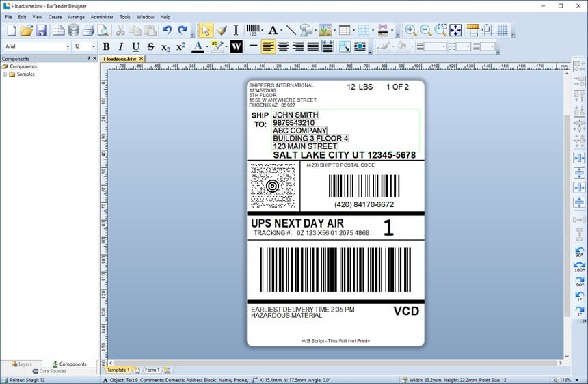This screenshot has width=588, height=384.
Task: Apply the text highlight color
Action: click(217, 46)
